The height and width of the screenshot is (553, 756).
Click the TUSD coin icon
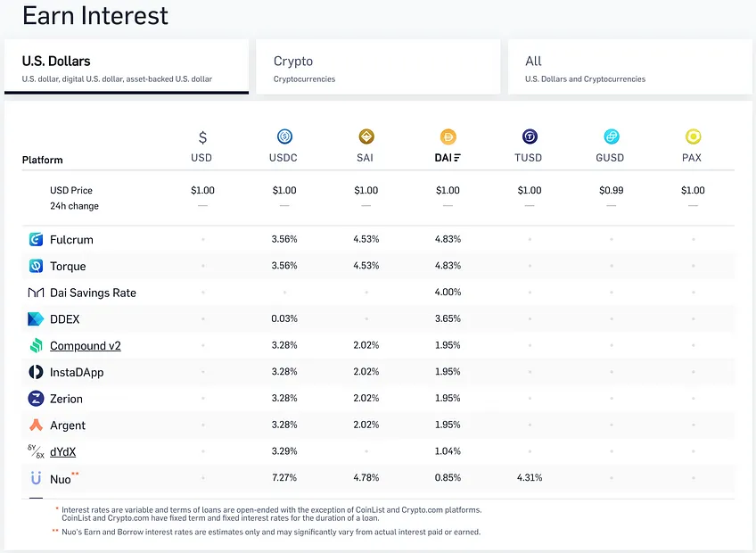530,136
